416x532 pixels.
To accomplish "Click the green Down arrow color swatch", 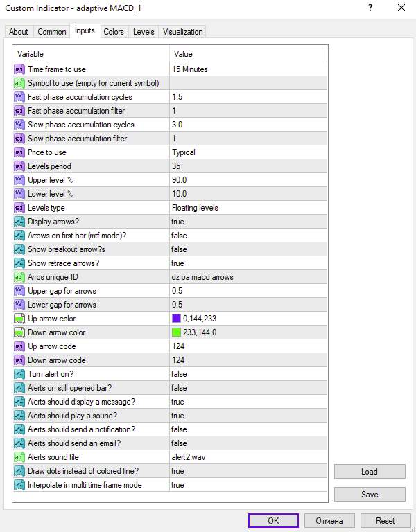I will click(x=176, y=332).
